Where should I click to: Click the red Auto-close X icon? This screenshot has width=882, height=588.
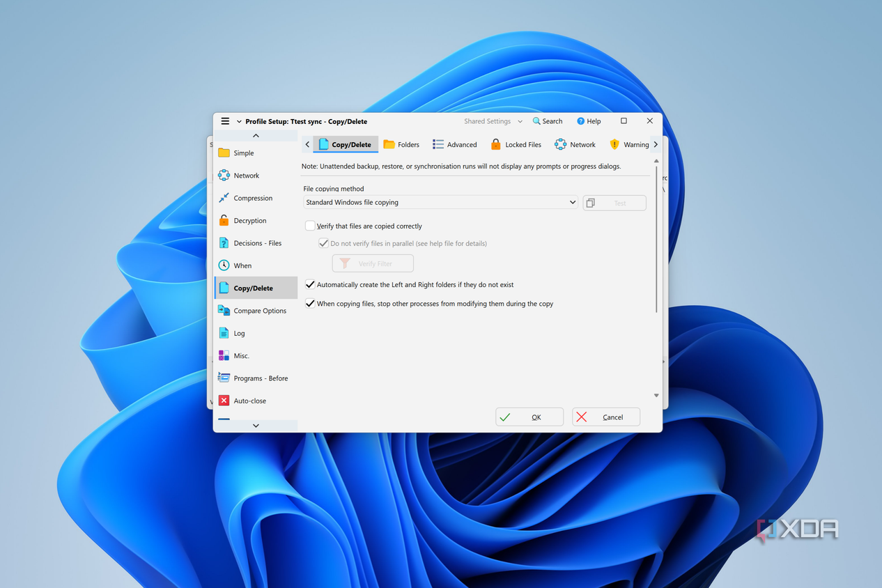point(224,401)
